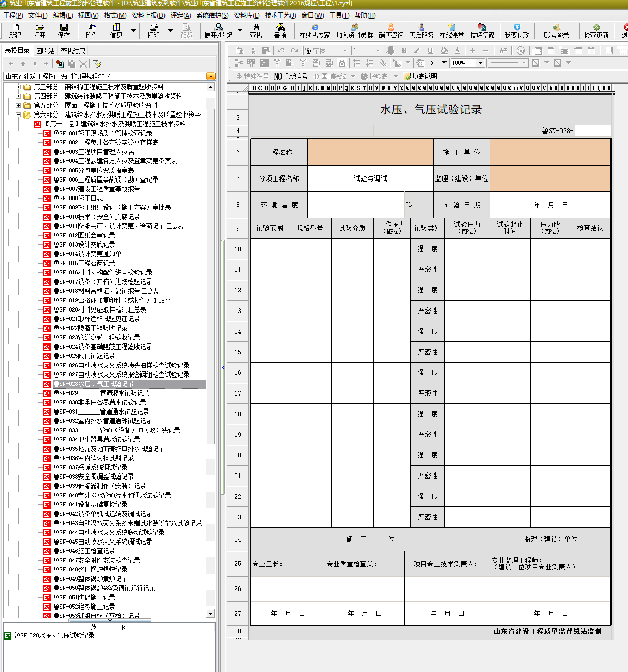Click the 试验与调试 cell in the form

pos(370,178)
